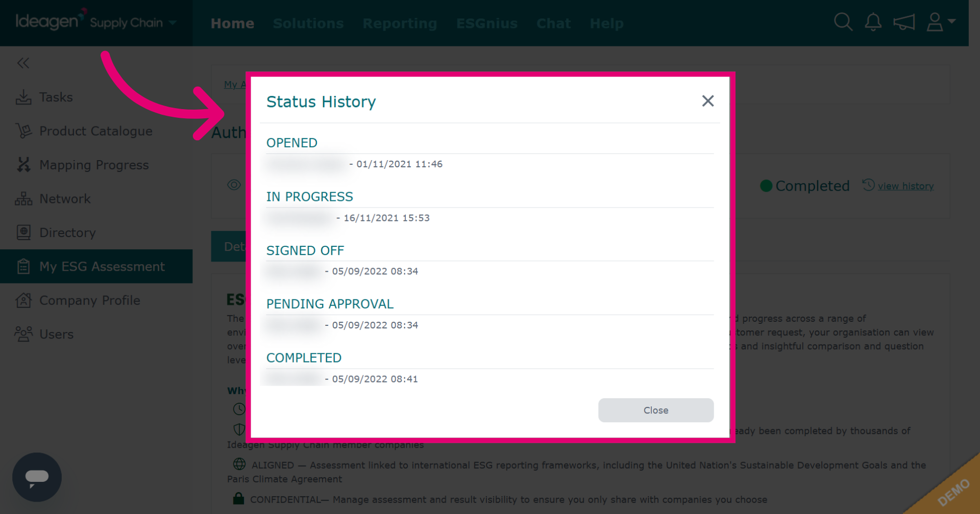The width and height of the screenshot is (980, 514).
Task: Click the CONFIDENTIAL padlock icon
Action: [238, 498]
